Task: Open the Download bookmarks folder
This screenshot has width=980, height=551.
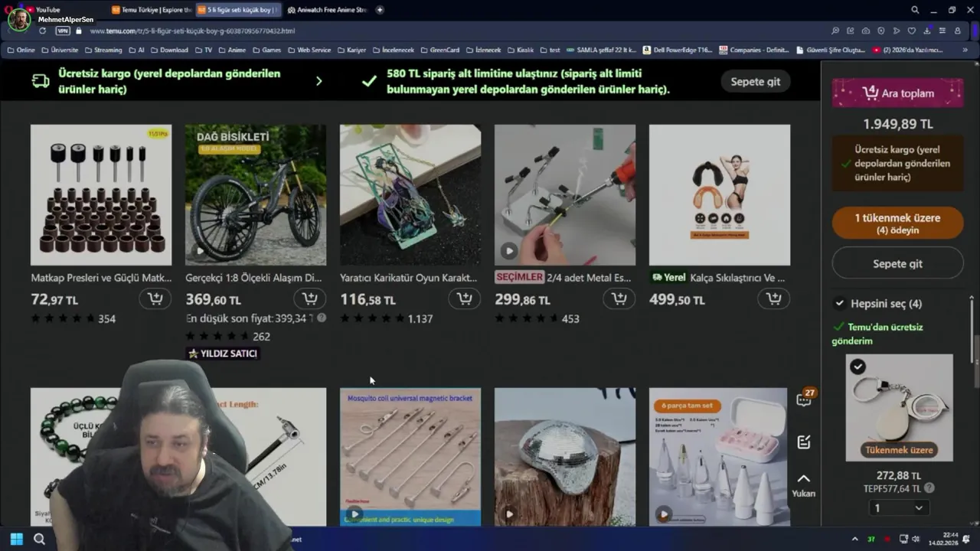Action: point(168,50)
